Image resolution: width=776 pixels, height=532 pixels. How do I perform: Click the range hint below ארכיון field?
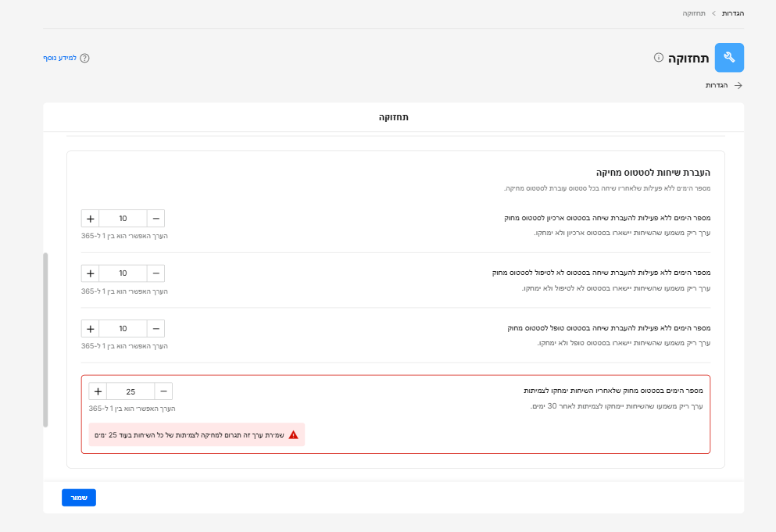tap(124, 236)
